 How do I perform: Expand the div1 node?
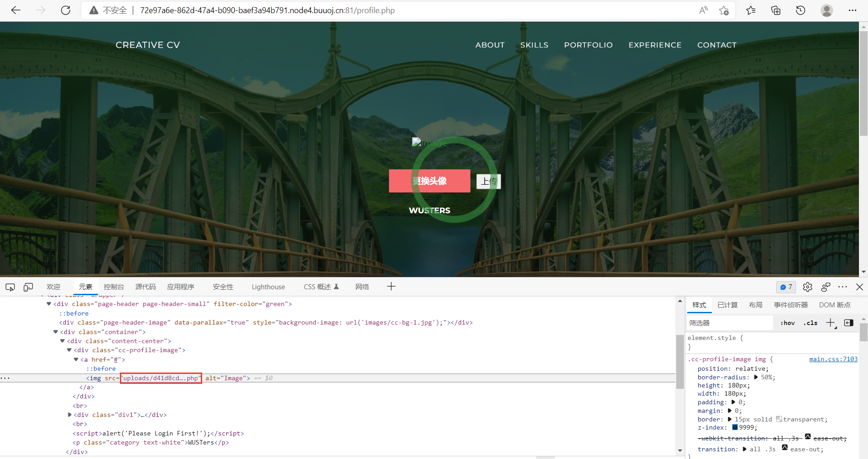(70, 415)
